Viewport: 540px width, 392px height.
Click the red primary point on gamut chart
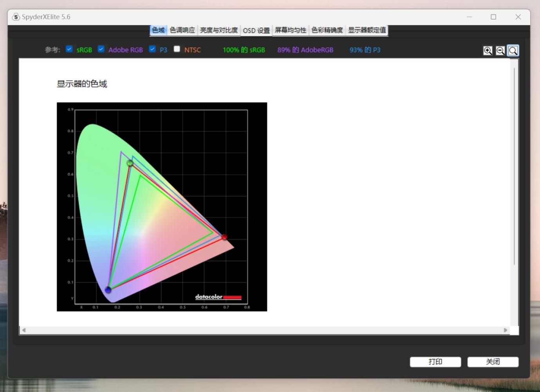click(224, 237)
